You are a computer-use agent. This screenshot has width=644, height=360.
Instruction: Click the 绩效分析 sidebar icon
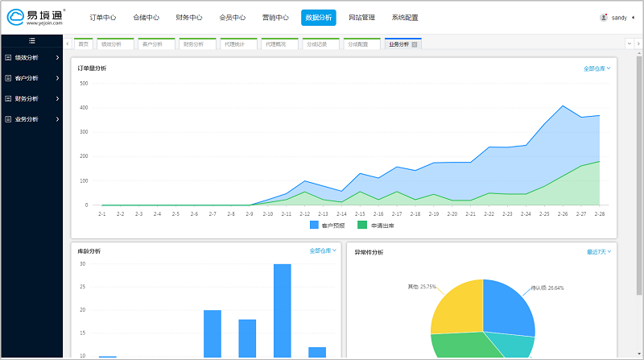[x=8, y=58]
